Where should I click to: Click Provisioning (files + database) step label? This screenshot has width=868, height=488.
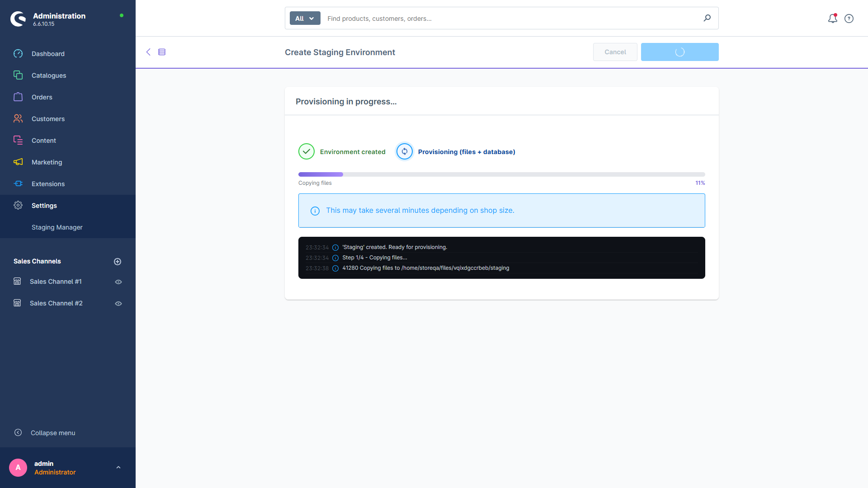467,152
